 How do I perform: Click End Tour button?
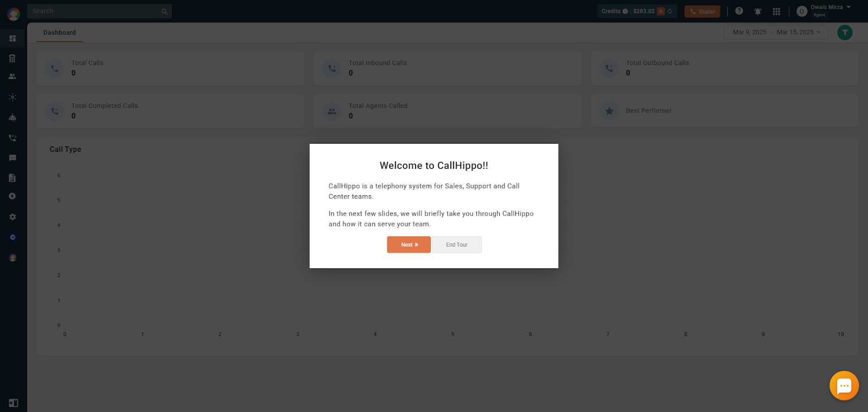tap(457, 244)
